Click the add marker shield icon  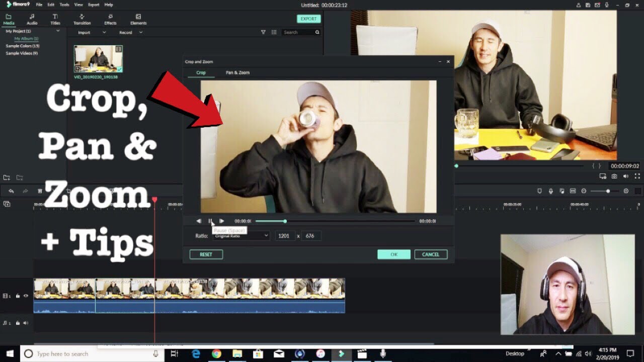540,191
